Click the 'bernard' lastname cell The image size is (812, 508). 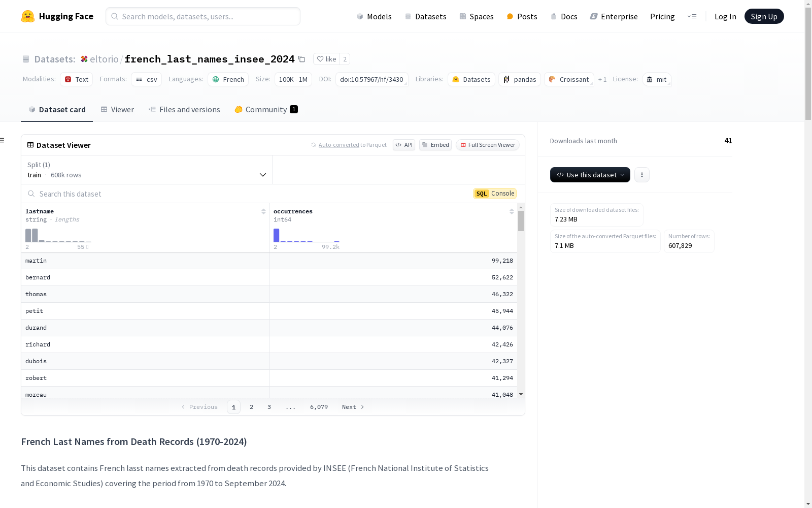click(x=145, y=277)
